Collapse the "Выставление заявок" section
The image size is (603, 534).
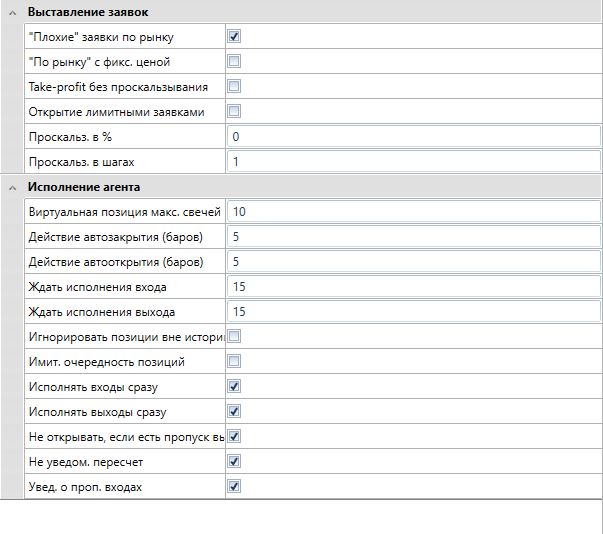point(9,11)
